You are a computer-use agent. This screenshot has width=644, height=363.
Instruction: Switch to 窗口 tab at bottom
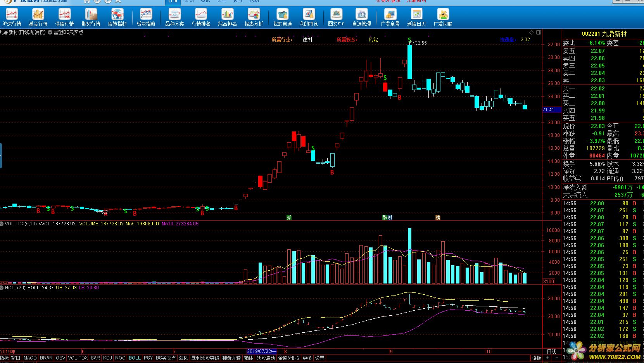click(x=16, y=358)
